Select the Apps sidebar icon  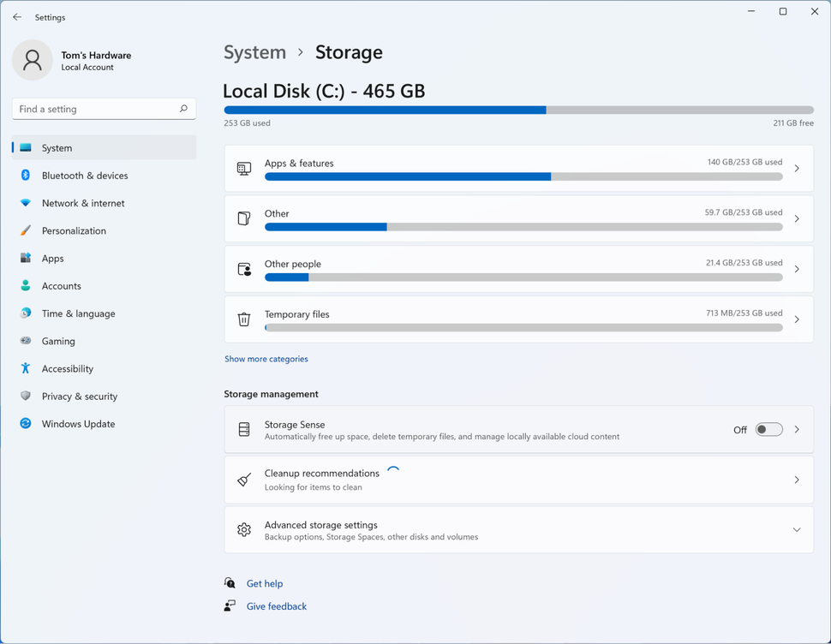coord(31,258)
